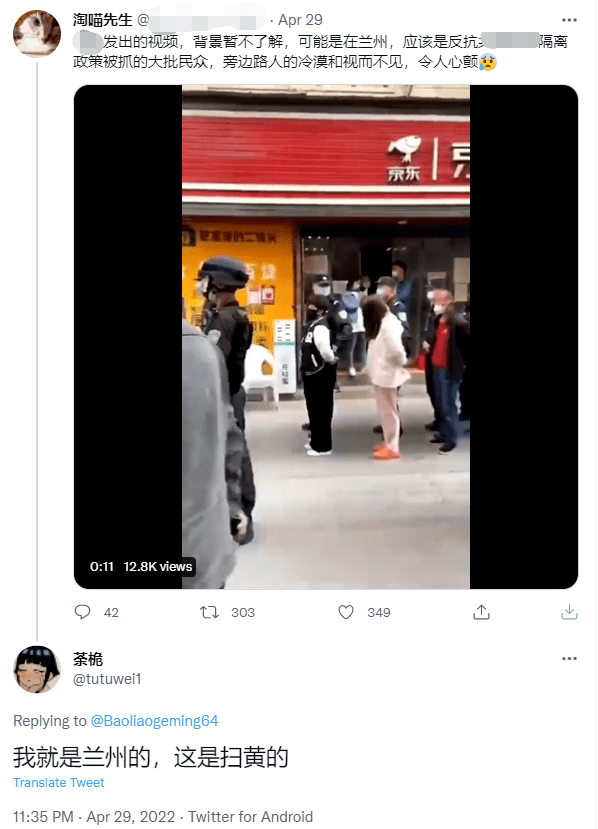The height and width of the screenshot is (829, 598).
Task: Click Translate Tweet link
Action: 59,782
